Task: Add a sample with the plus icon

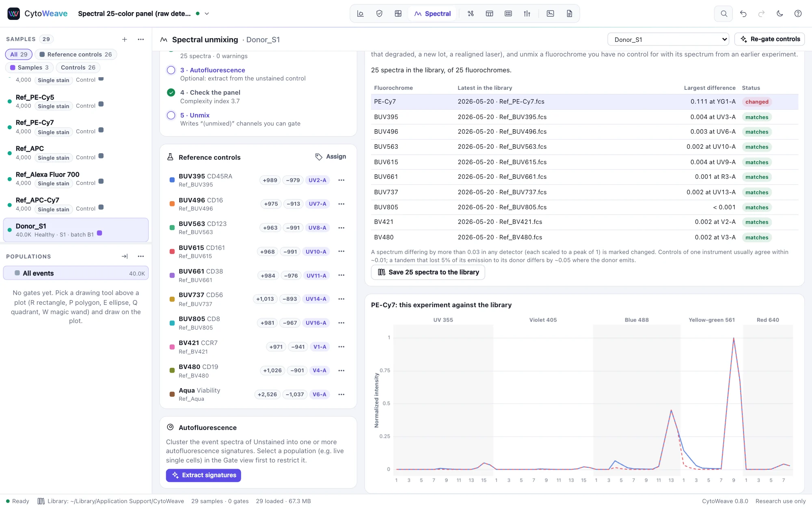Action: (125, 39)
